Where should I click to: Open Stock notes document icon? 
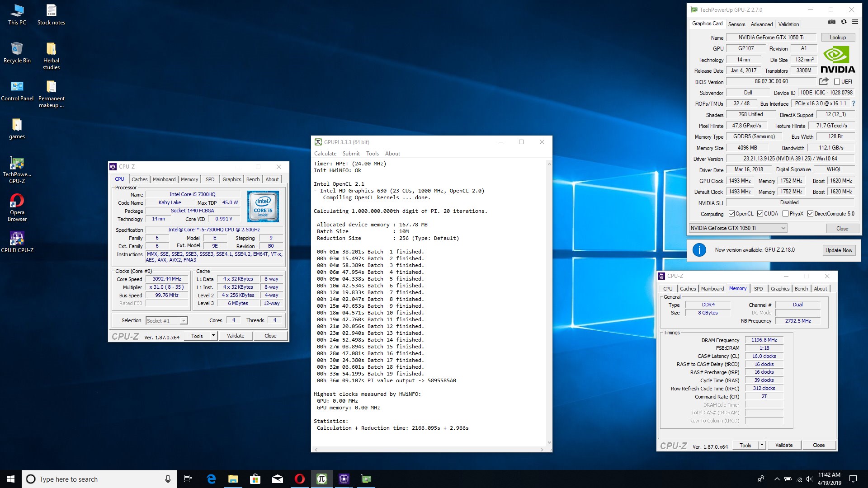[51, 14]
